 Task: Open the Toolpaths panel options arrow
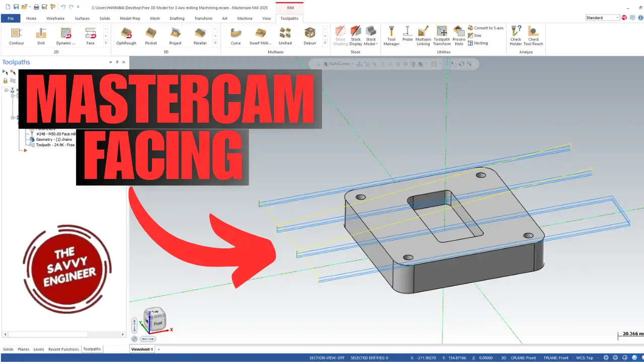[x=111, y=62]
